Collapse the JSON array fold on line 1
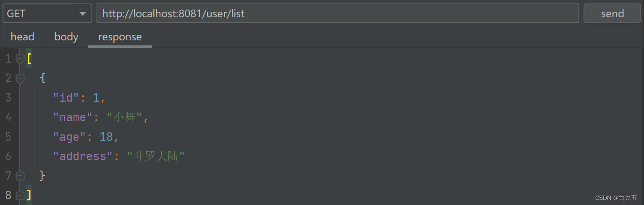This screenshot has width=644, height=205. tap(20, 59)
